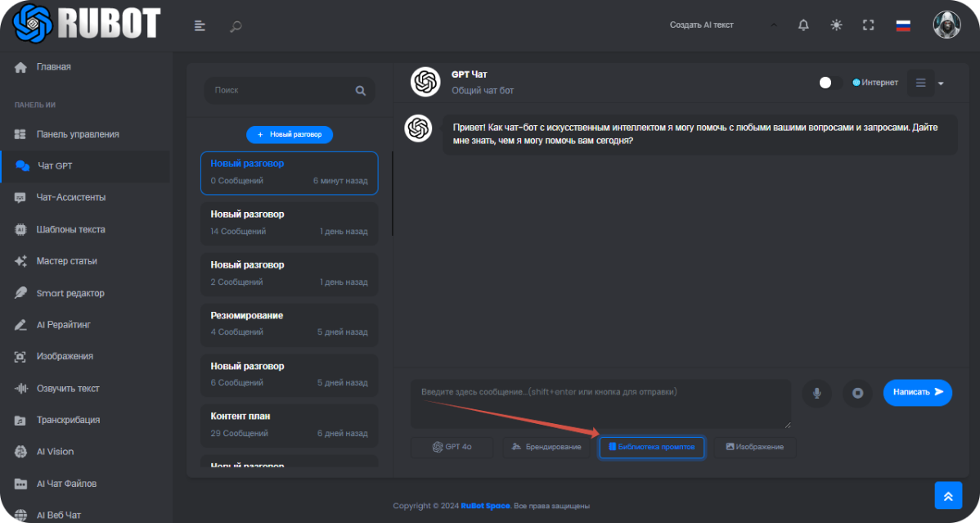
Task: Click the Smart редактор feather icon
Action: pos(20,293)
